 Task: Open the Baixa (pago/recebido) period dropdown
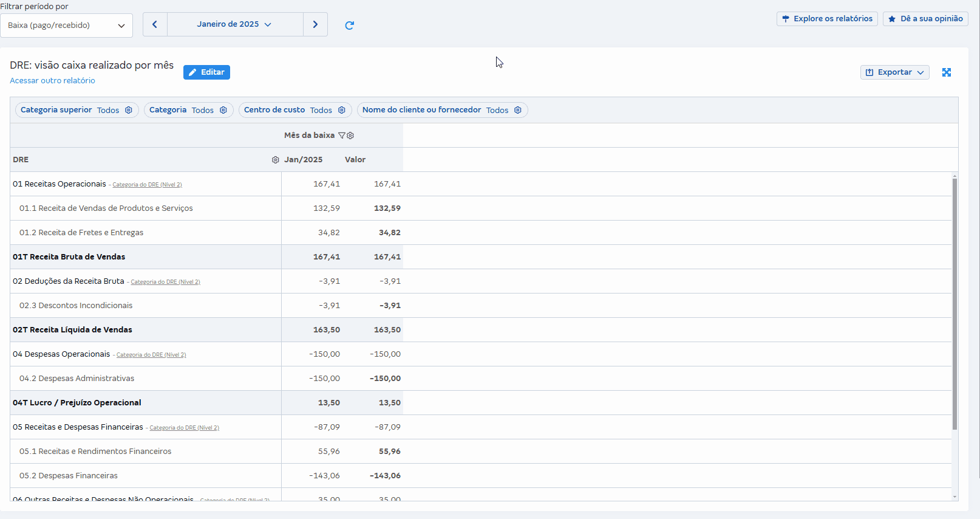(x=66, y=26)
